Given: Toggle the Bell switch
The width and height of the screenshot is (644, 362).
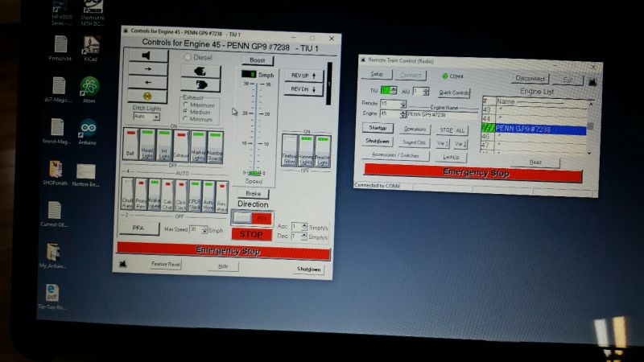Looking at the screenshot, I should pos(130,143).
